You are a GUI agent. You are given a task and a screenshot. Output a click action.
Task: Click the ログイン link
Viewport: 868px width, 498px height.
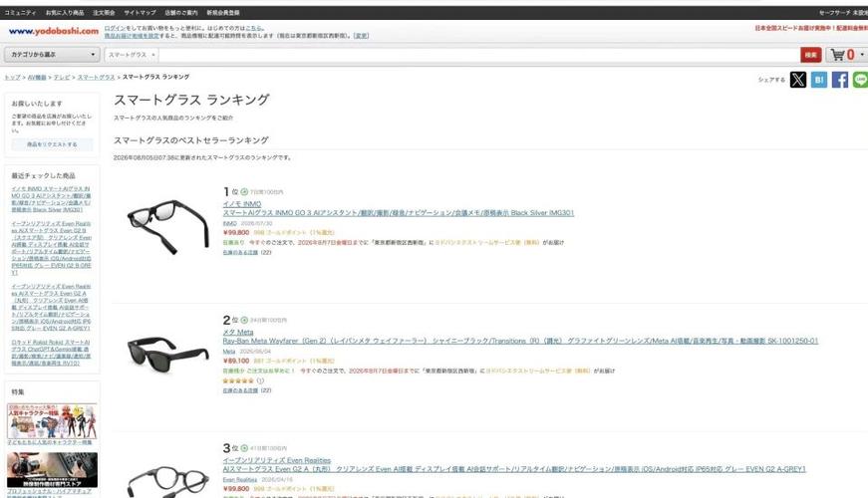(x=115, y=28)
